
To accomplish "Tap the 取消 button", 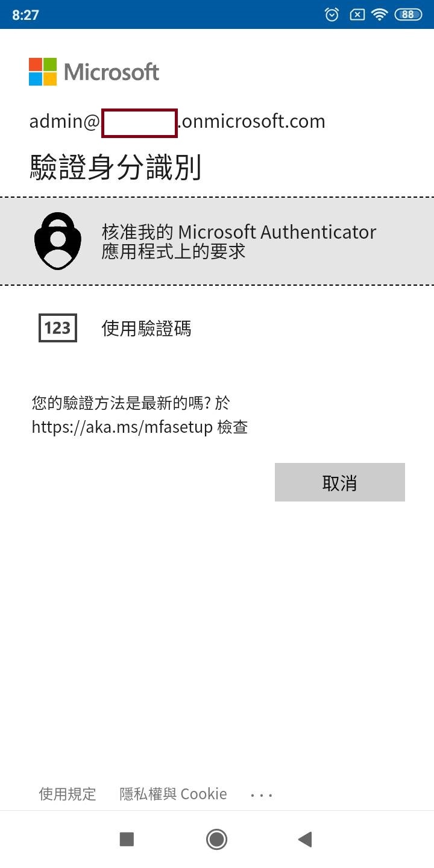I will tap(340, 482).
